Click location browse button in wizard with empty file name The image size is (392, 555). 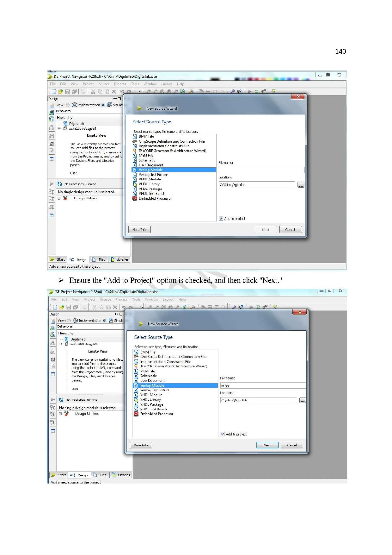(301, 185)
